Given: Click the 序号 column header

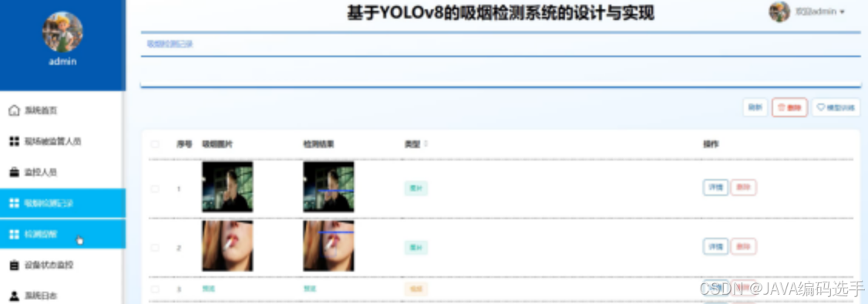Looking at the screenshot, I should [184, 144].
